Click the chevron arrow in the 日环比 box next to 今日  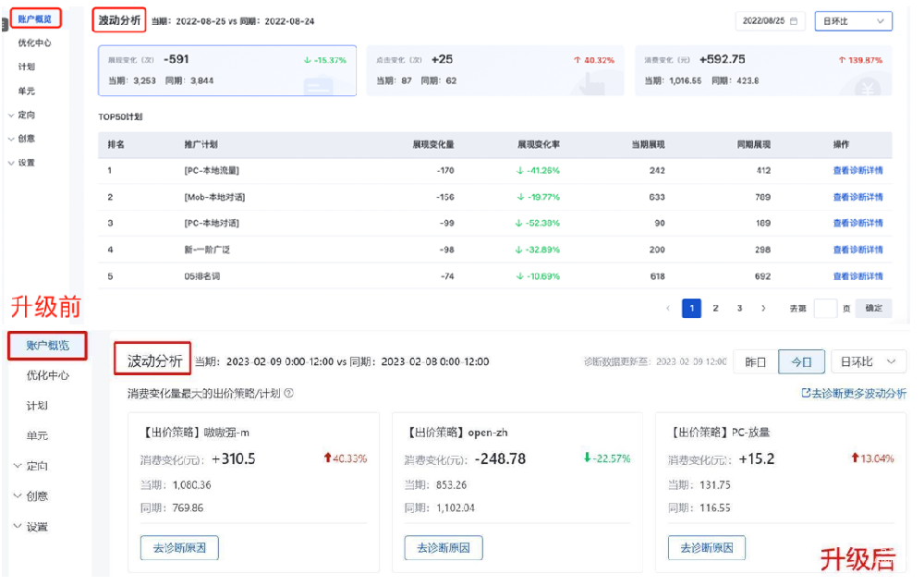point(891,361)
